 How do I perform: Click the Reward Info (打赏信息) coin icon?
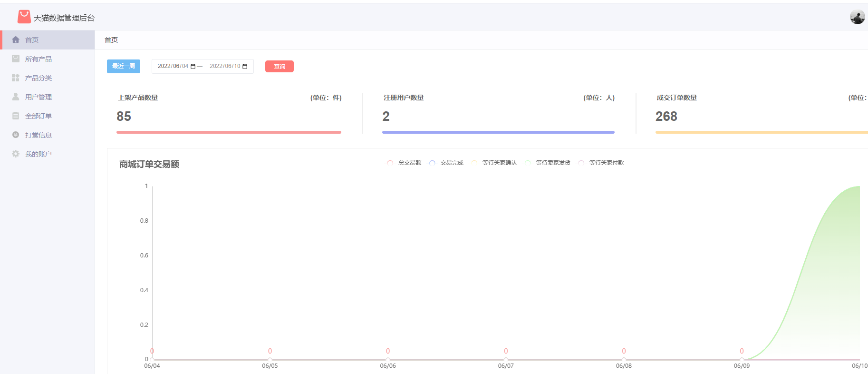coord(16,135)
